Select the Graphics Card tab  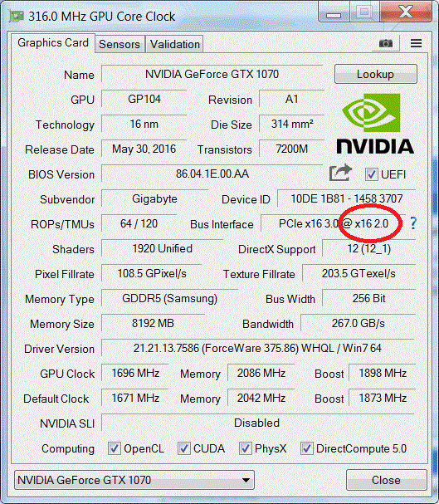(x=53, y=42)
